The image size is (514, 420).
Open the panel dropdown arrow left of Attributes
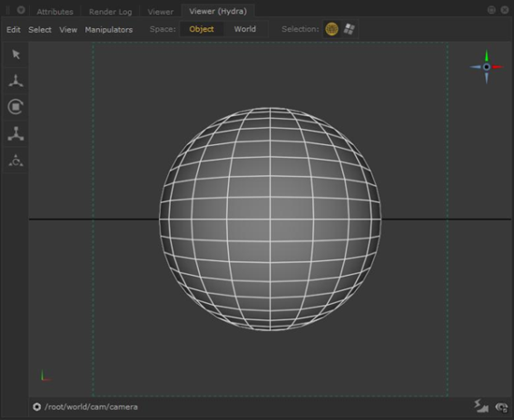[x=21, y=10]
